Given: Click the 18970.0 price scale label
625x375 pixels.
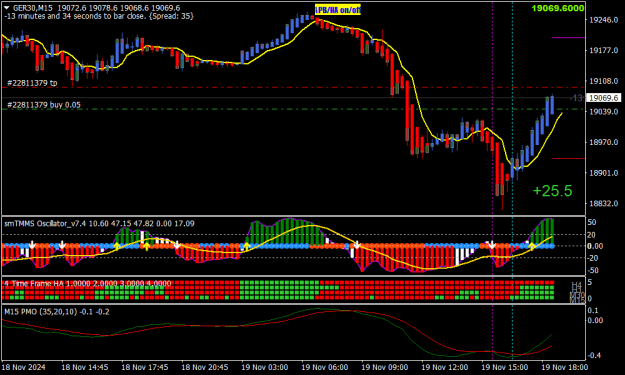Looking at the screenshot, I should pos(603,142).
